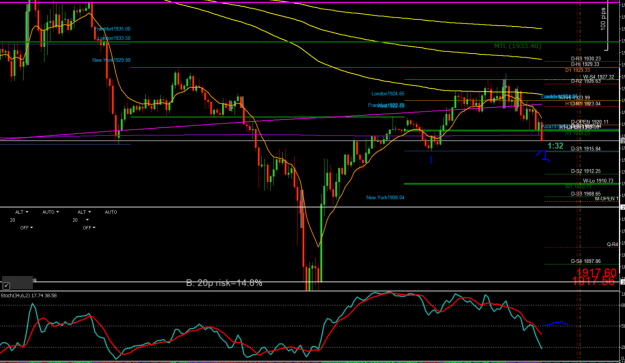
Task: Click the W-S4 1927.32 pivot label
Action: (x=599, y=77)
